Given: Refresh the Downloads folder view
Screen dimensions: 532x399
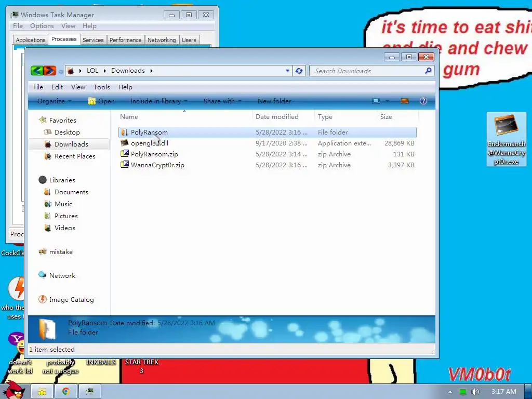Looking at the screenshot, I should tap(299, 71).
